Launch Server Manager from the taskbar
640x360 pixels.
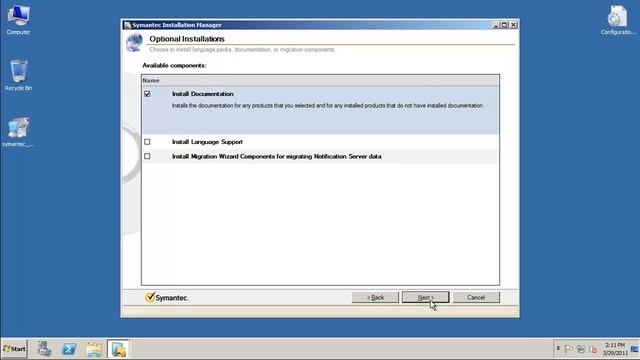(44, 349)
